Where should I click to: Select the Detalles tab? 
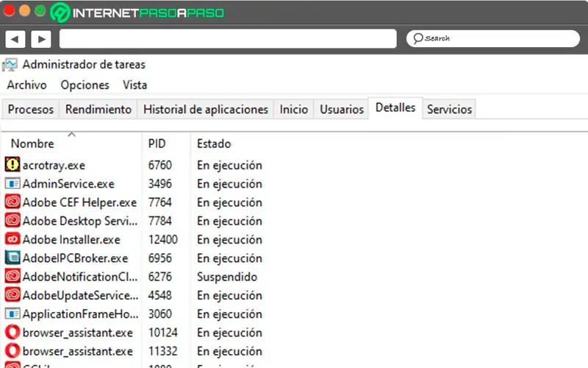click(x=395, y=107)
